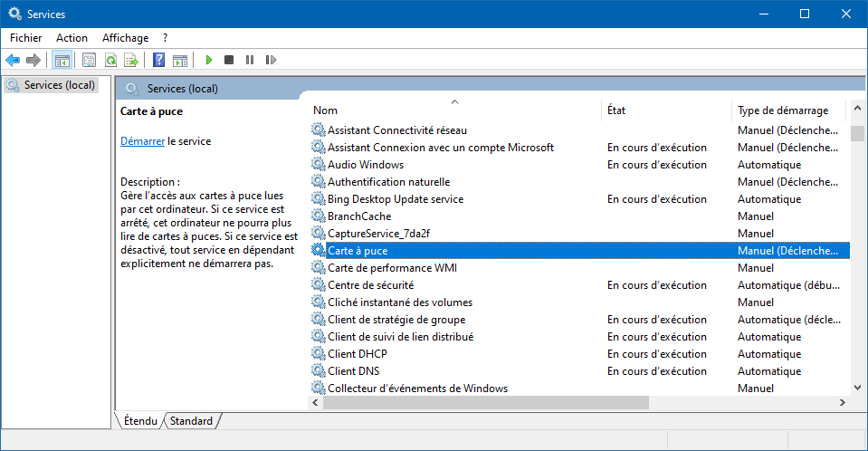The width and height of the screenshot is (868, 451).
Task: Click Carte à puce heading in description pane
Action: coord(151,110)
